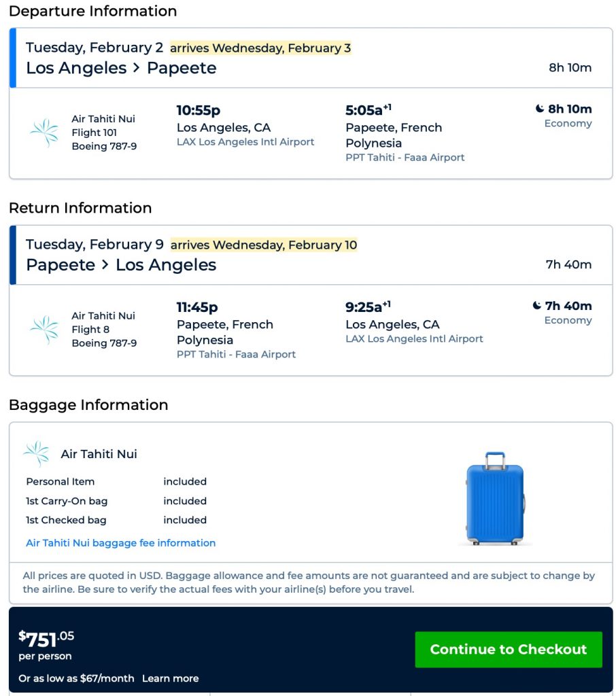This screenshot has height=696, width=616.
Task: Click the overnight moon icon beside 7h 40m
Action: click(537, 306)
